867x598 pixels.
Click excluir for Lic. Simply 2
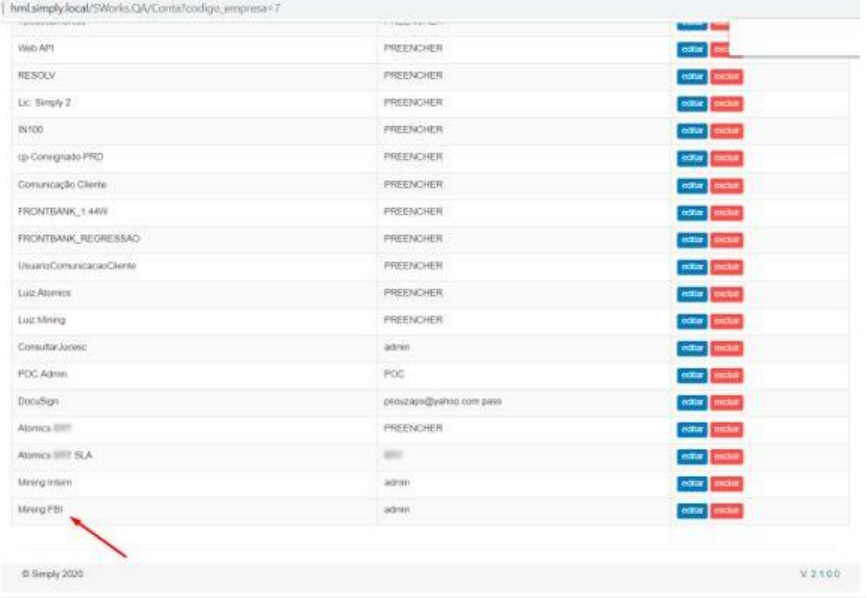coord(727,104)
